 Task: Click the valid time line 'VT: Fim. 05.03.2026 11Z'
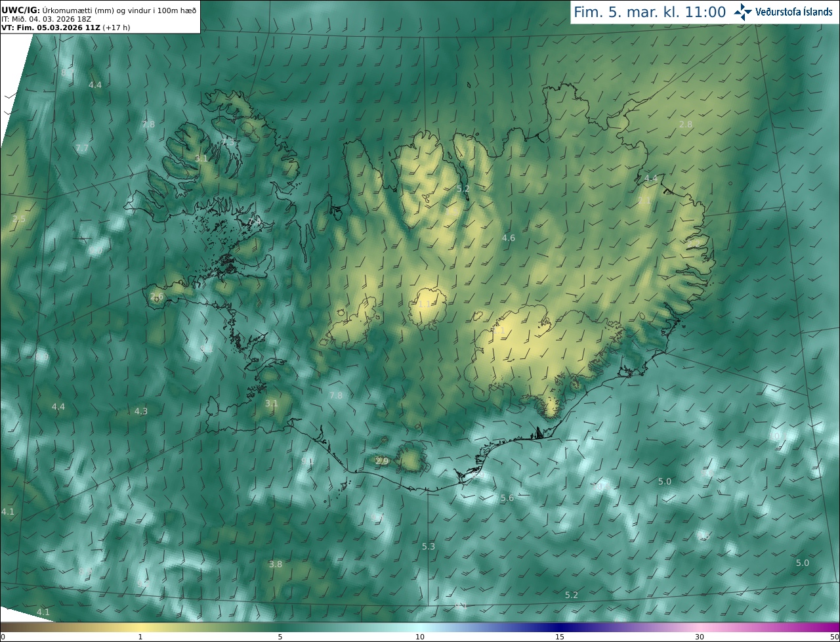[x=51, y=28]
